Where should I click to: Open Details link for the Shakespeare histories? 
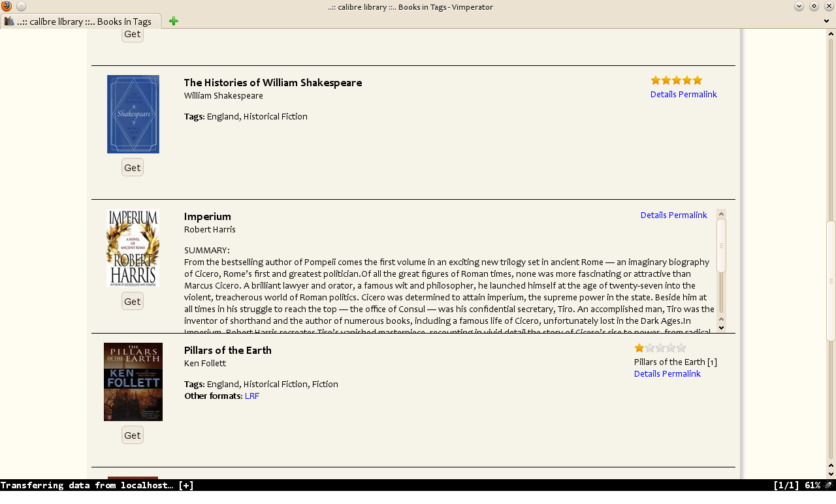[663, 94]
